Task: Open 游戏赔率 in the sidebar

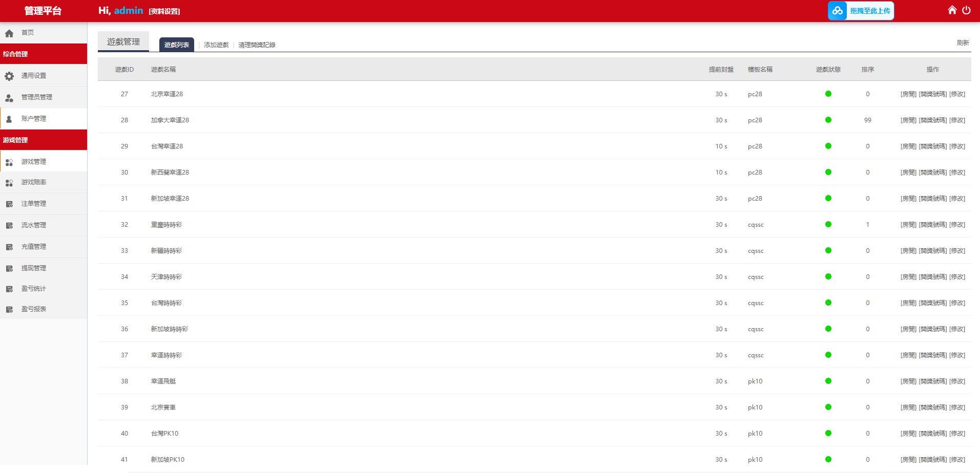Action: point(34,182)
